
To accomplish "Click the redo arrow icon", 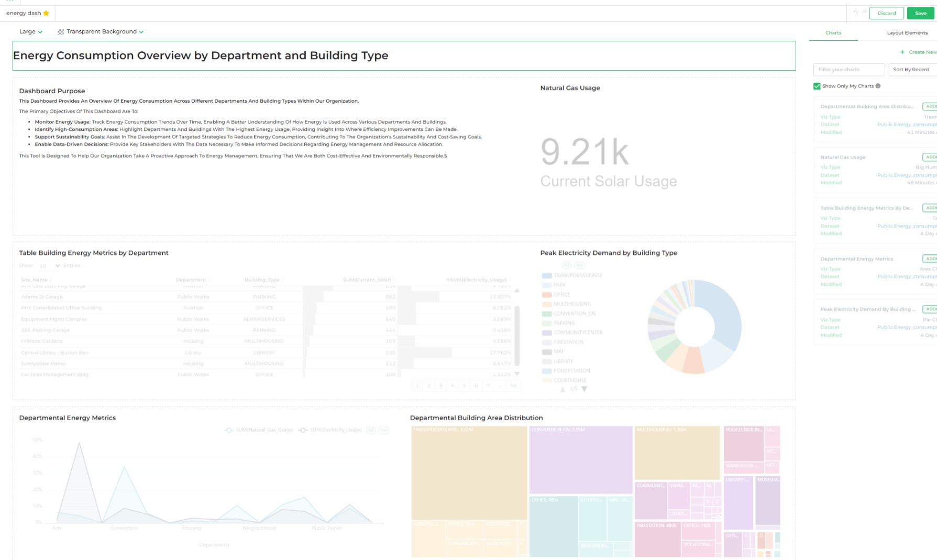I will click(864, 13).
